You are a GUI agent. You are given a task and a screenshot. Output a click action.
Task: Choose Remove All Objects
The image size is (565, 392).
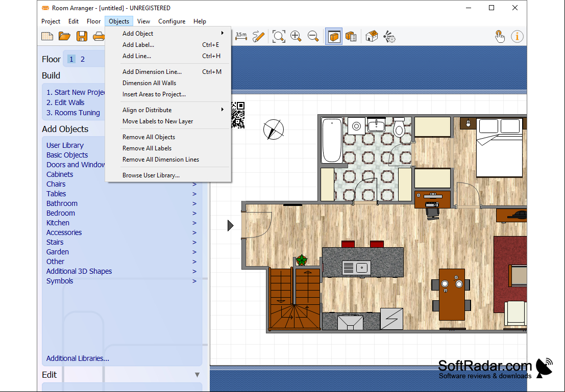tap(168, 137)
